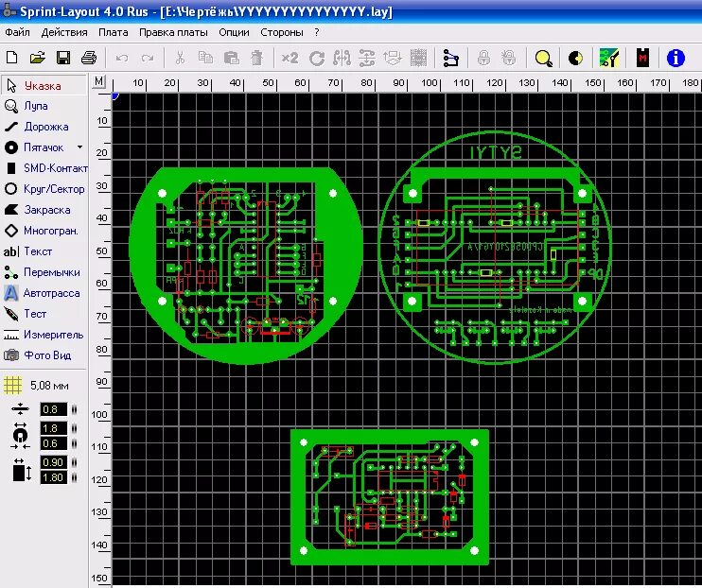The width and height of the screenshot is (702, 588).
Task: Expand the Пятачок pad type dropdown arrow
Action: (79, 147)
